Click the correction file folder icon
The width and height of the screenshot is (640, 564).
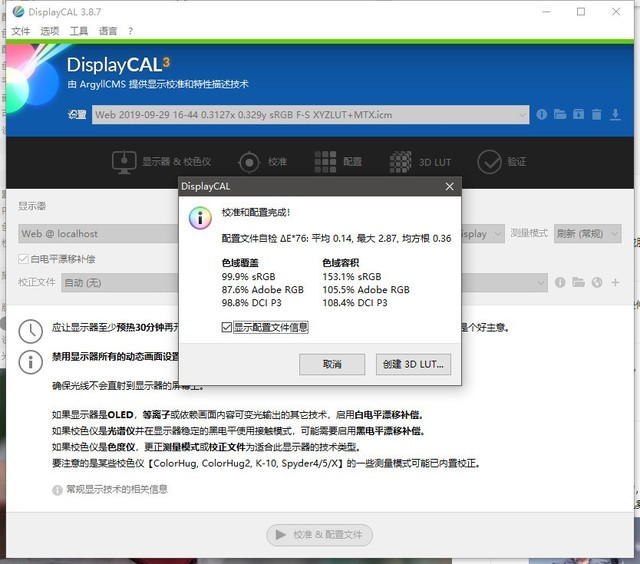(578, 282)
